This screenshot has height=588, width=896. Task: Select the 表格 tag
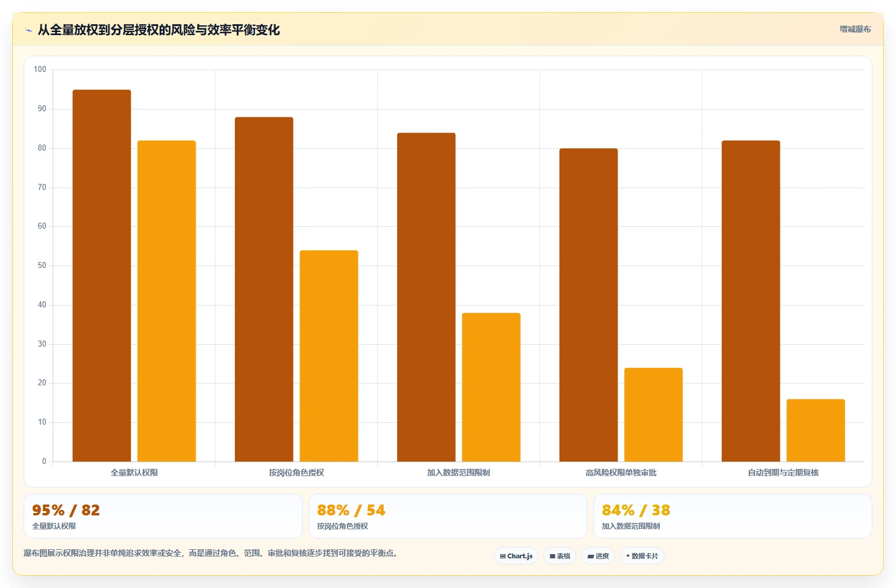[560, 556]
